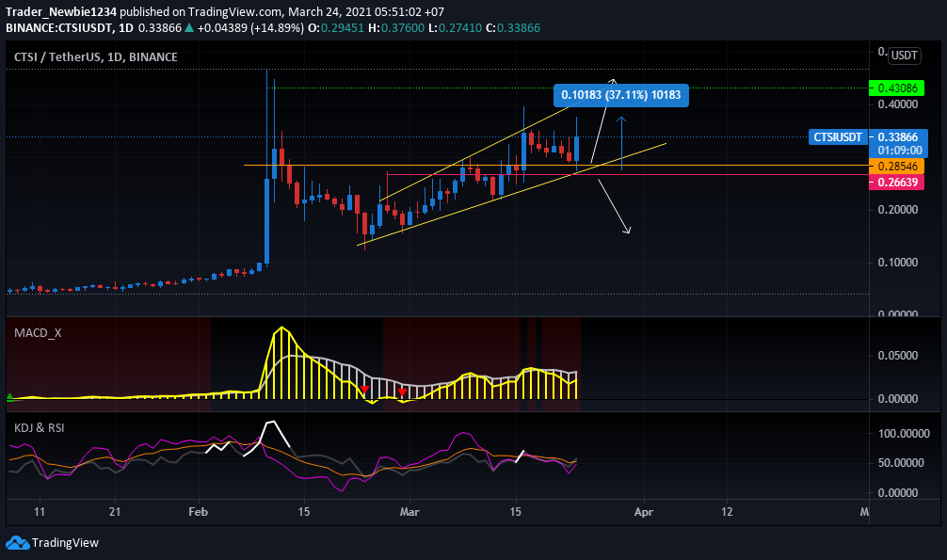Click the 0.33866 current price label

898,137
